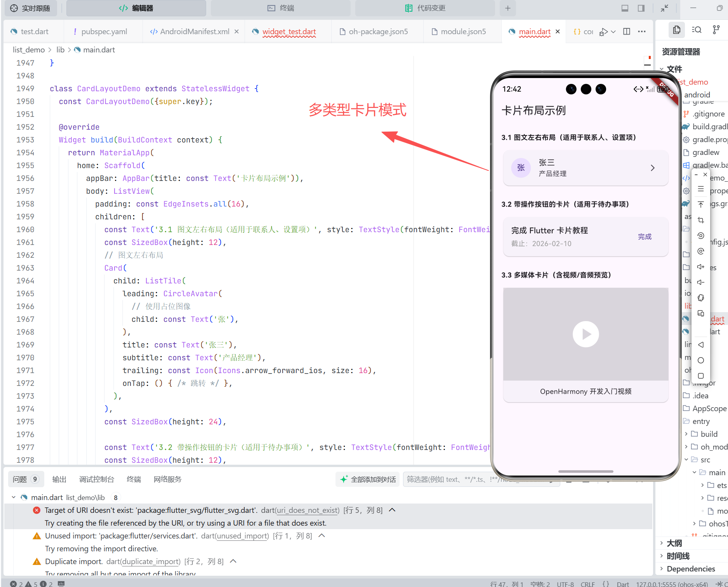Image resolution: width=728 pixels, height=587 pixels.
Task: Expand the 大纲 outline section
Action: click(674, 543)
